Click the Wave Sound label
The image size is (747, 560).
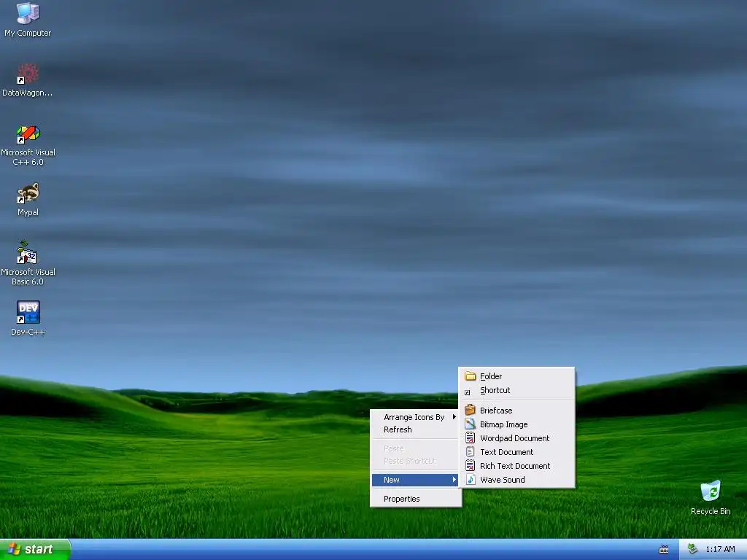502,480
